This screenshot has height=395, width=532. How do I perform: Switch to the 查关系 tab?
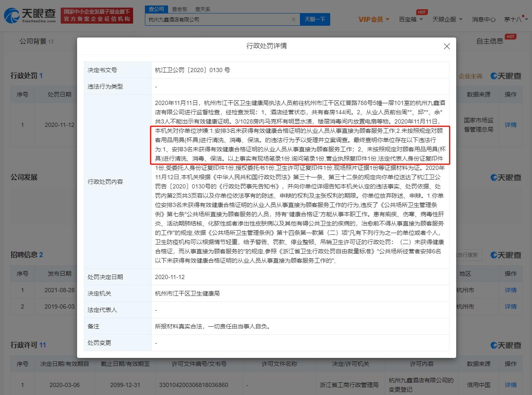203,8
